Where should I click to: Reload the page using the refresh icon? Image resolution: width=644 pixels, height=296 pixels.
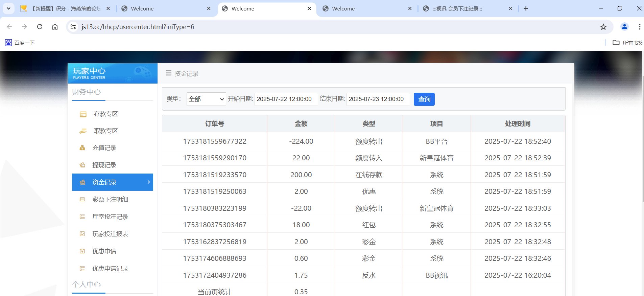tap(40, 27)
